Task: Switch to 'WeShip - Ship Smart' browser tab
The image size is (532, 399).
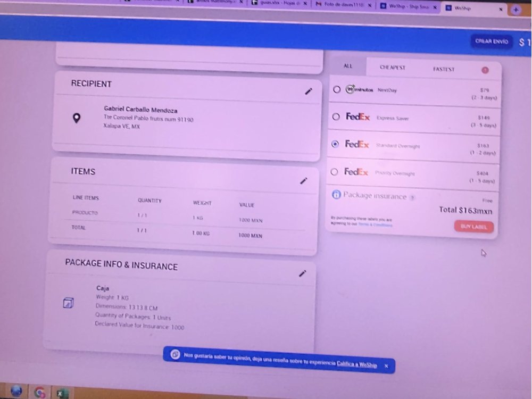Action: [x=409, y=6]
